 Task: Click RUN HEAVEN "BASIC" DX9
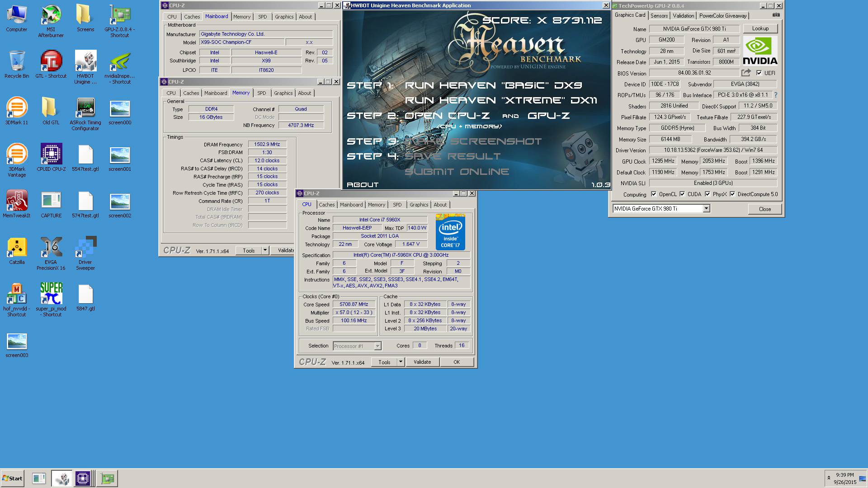pyautogui.click(x=493, y=85)
